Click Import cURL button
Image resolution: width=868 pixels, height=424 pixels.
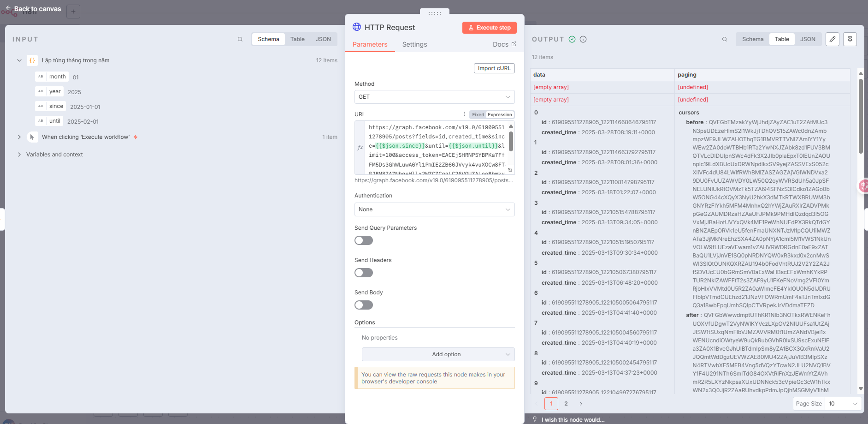pyautogui.click(x=494, y=68)
